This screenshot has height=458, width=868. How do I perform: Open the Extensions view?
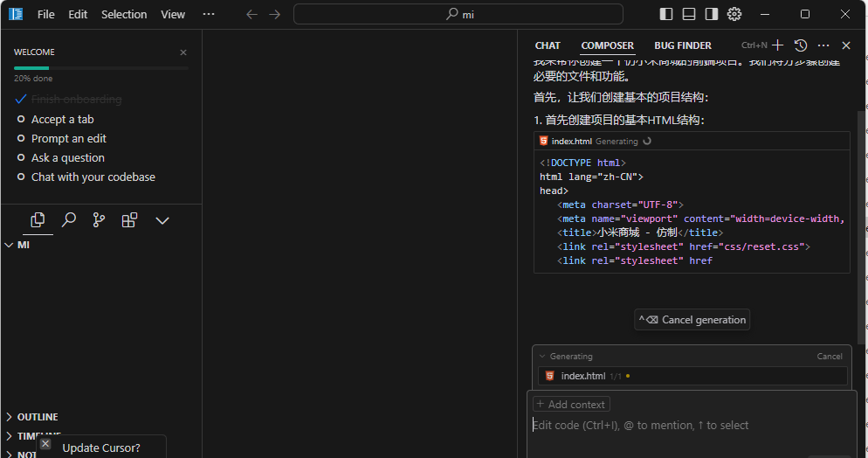click(x=129, y=220)
